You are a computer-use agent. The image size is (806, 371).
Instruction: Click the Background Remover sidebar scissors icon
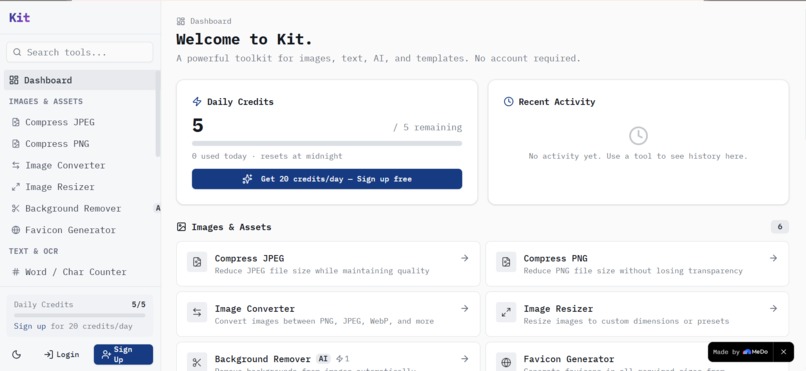[x=16, y=209]
